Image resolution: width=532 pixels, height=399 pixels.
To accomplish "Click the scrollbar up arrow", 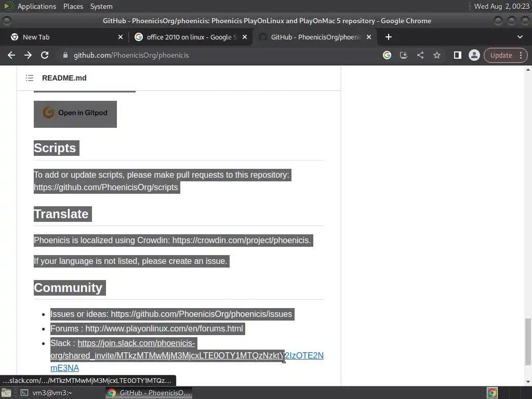I will 528,70.
